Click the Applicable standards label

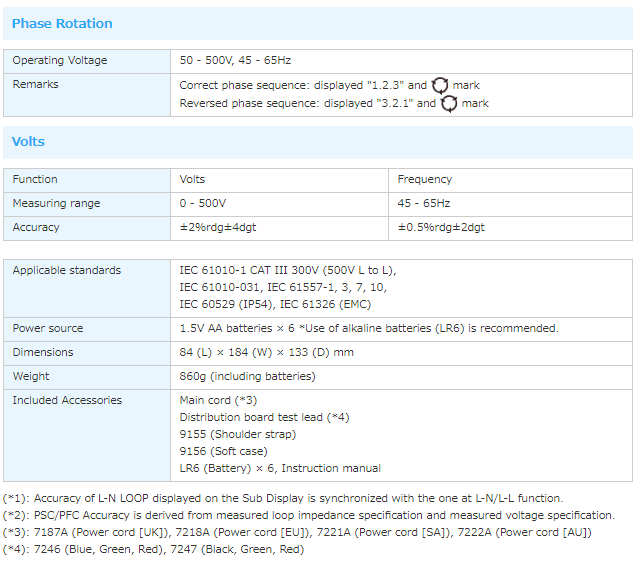[66, 271]
